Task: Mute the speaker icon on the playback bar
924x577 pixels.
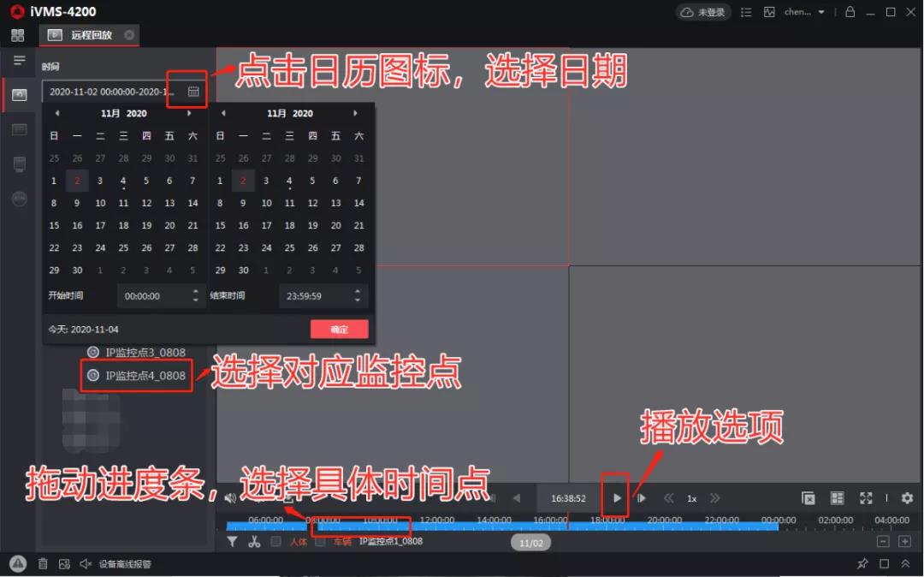Action: [228, 497]
